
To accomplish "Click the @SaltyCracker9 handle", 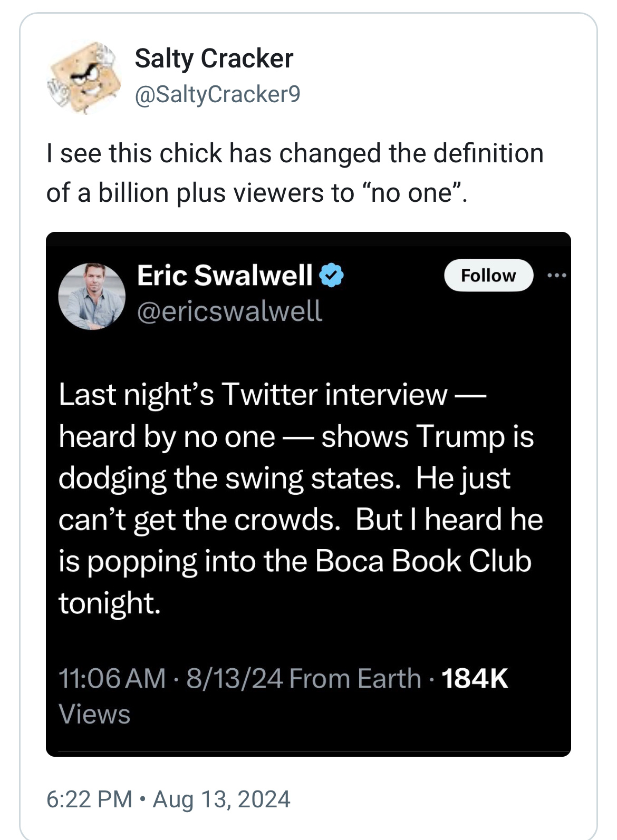I will pos(217,94).
